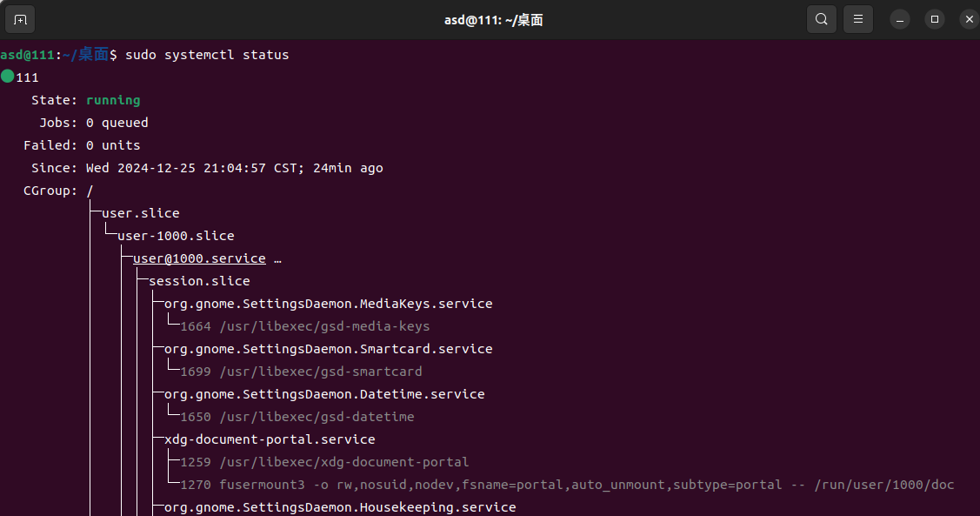Open a new terminal tab
This screenshot has height=516, width=980.
coord(21,19)
